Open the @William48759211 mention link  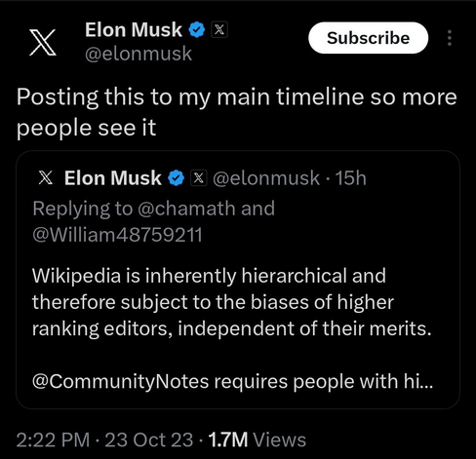[117, 235]
